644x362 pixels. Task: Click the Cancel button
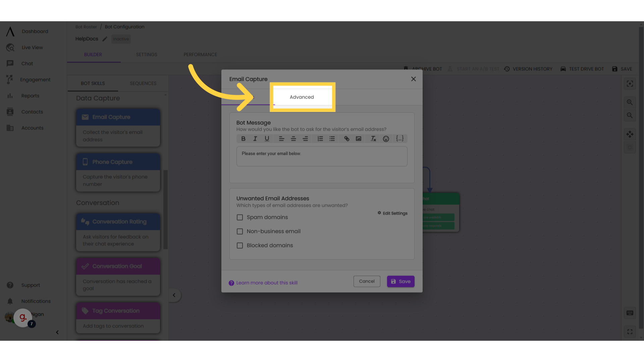pyautogui.click(x=366, y=281)
